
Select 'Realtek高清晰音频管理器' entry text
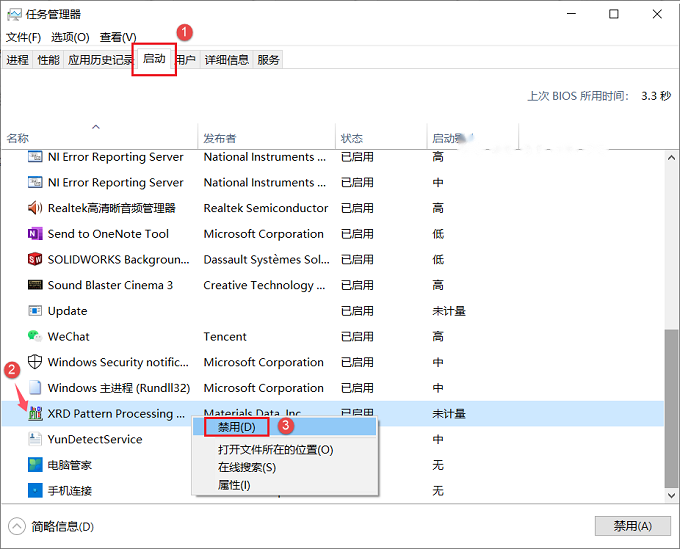point(111,208)
